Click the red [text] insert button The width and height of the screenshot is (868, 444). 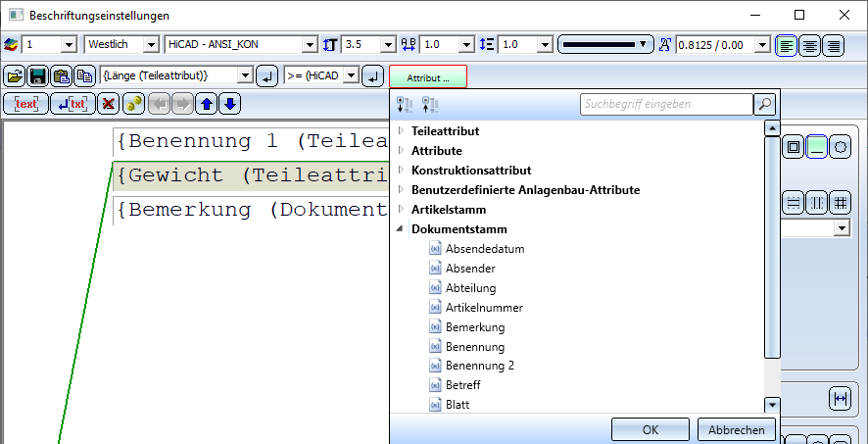tap(26, 104)
